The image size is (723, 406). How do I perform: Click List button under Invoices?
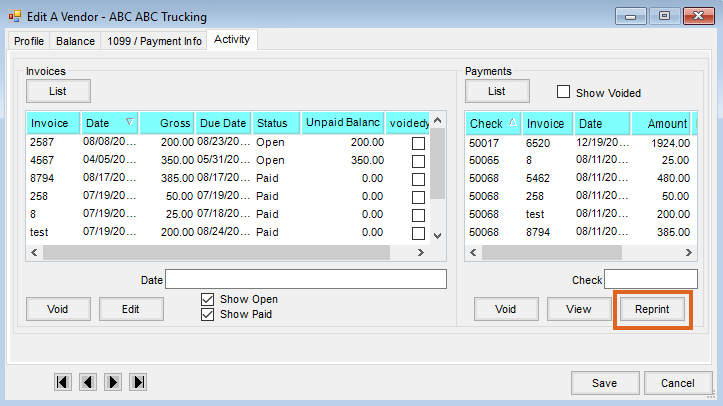point(58,91)
